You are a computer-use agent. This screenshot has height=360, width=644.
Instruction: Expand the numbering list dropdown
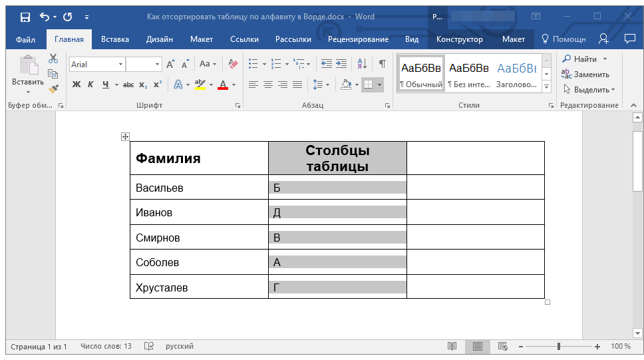287,64
